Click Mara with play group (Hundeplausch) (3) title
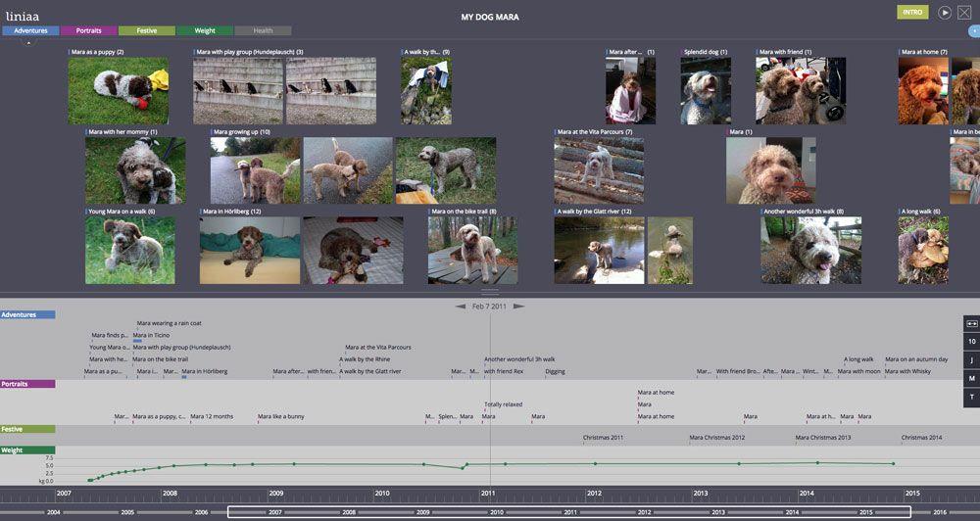 250,52
